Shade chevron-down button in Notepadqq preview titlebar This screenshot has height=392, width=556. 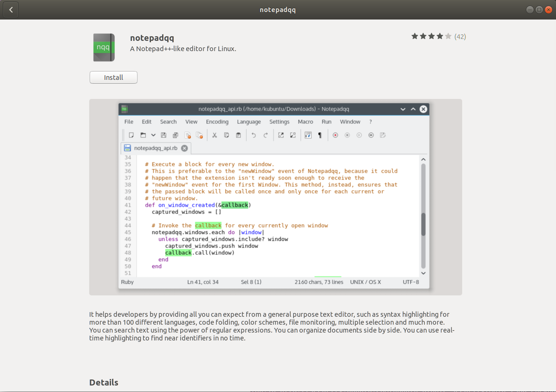tap(403, 109)
